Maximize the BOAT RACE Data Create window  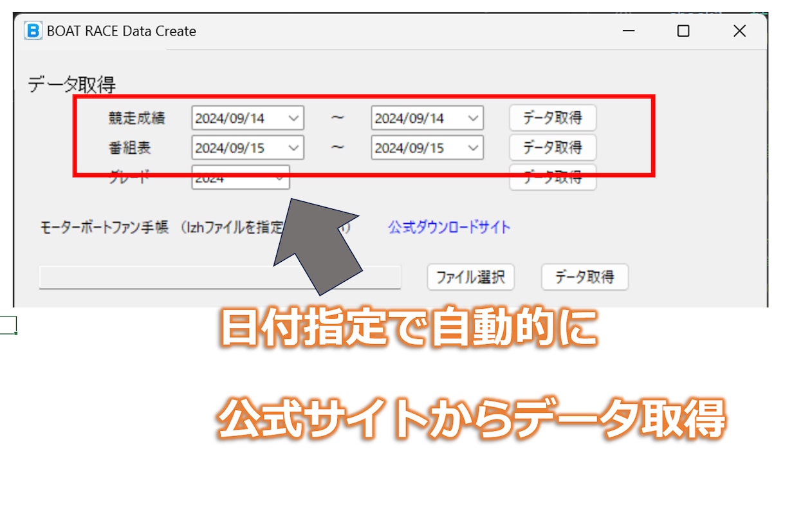coord(683,31)
